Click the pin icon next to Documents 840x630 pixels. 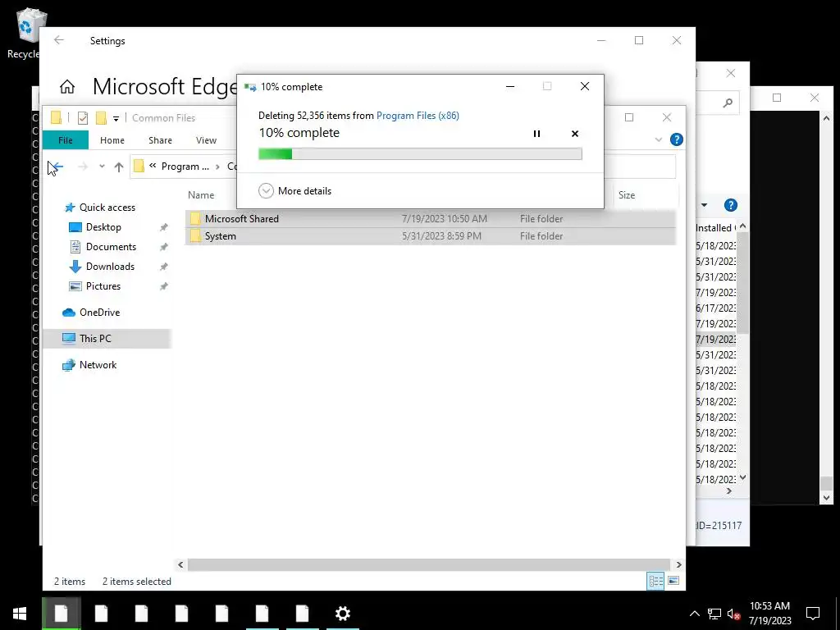pyautogui.click(x=164, y=247)
